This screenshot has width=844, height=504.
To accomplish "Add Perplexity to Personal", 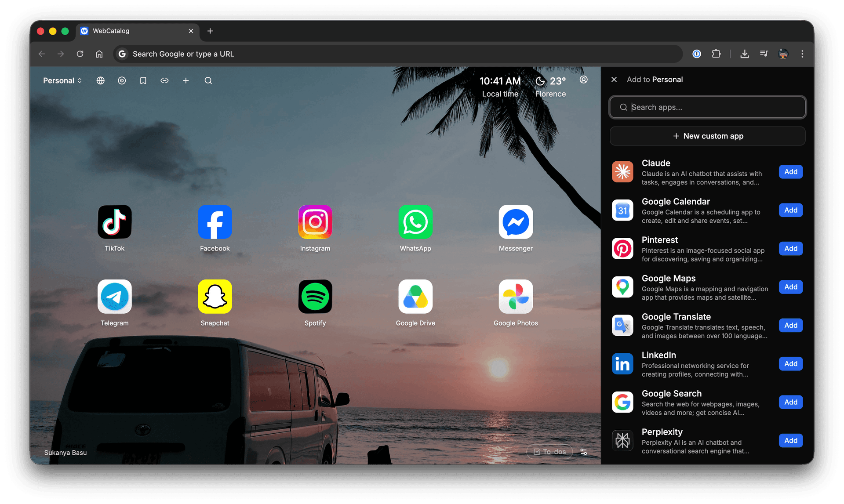I will point(790,440).
